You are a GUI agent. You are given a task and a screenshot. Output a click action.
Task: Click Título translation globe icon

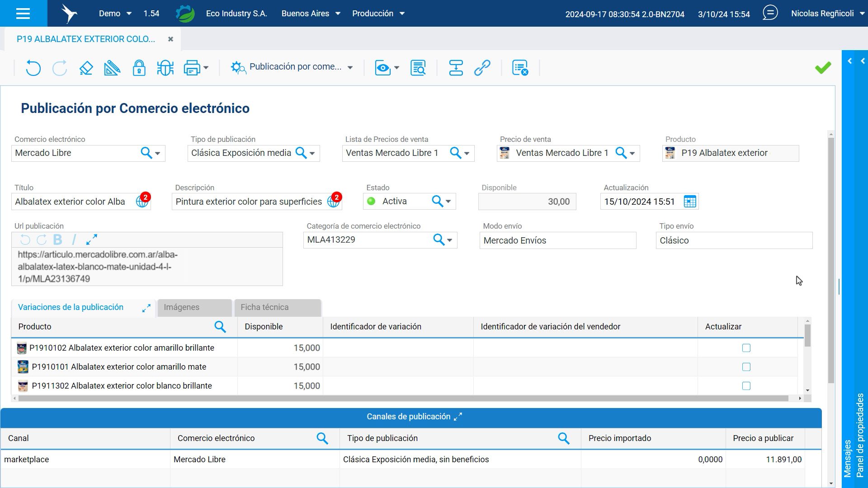point(142,202)
